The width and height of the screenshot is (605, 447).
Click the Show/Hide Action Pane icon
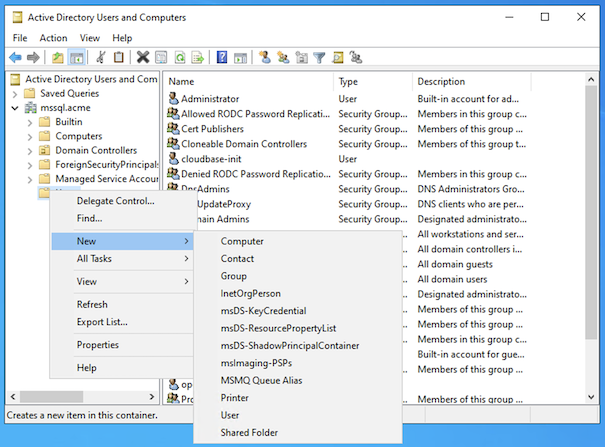point(240,58)
